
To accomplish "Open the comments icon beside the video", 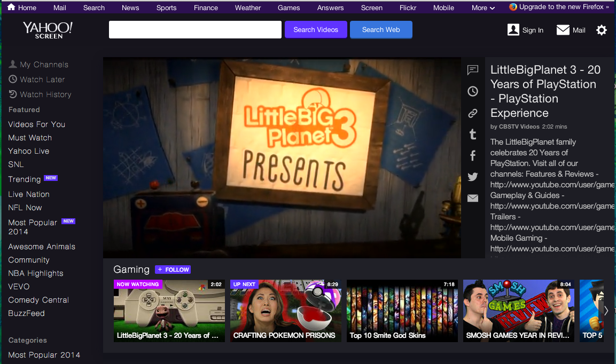I will point(473,70).
